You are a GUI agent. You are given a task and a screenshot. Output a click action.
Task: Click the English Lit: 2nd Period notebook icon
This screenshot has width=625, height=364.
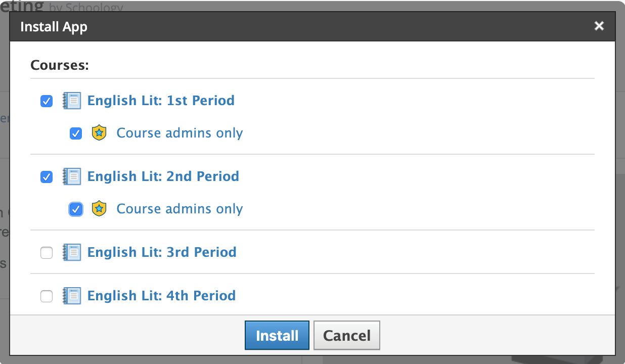[x=72, y=176]
